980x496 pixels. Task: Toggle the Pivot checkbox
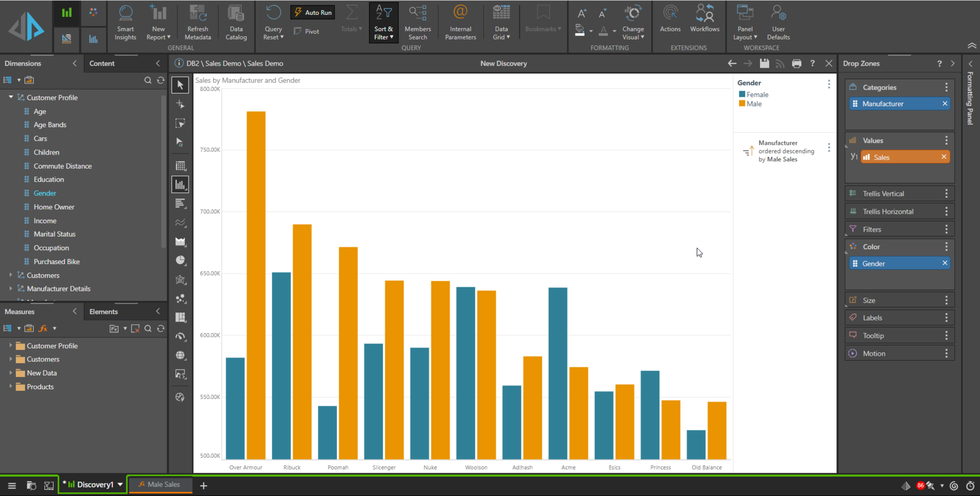tap(298, 31)
